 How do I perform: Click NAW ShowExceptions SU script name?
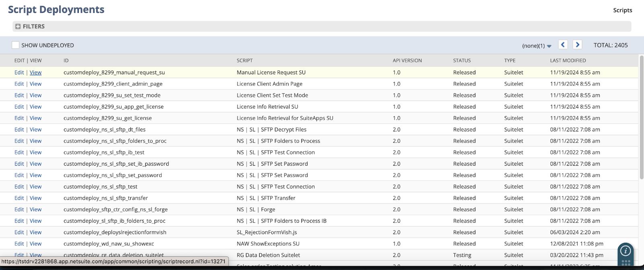(x=268, y=243)
